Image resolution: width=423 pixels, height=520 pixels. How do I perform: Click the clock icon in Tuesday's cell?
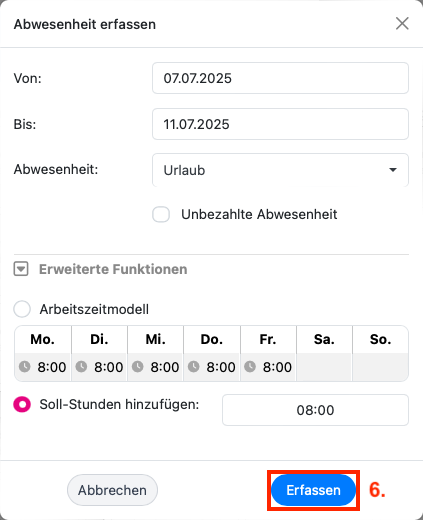81,367
